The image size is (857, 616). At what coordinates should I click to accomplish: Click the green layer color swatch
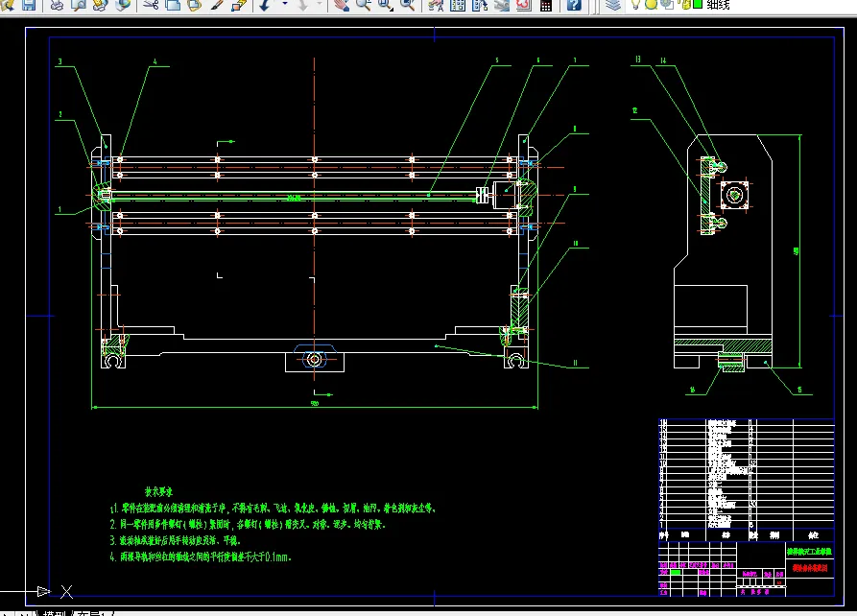[x=698, y=5]
